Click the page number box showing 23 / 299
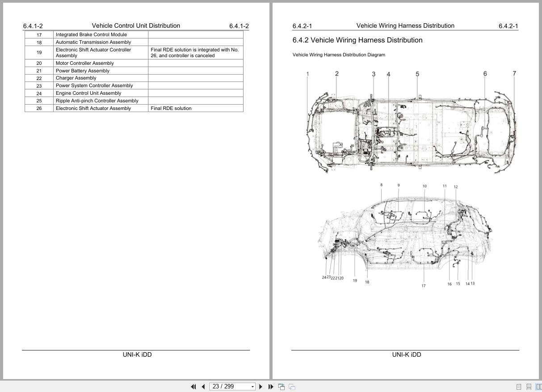542x392 pixels. tap(228, 386)
